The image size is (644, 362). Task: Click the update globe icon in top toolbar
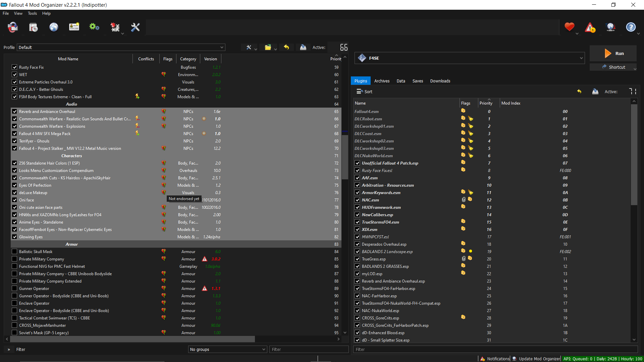(610, 27)
